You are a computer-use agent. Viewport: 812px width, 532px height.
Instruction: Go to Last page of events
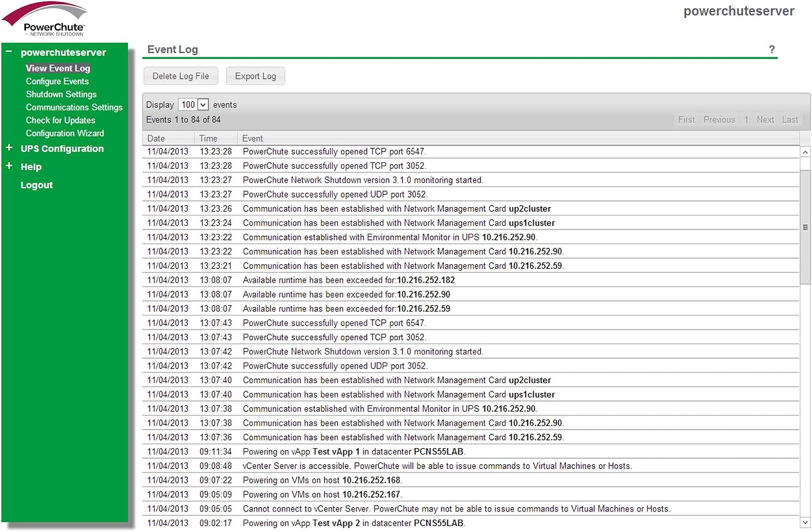(x=790, y=120)
